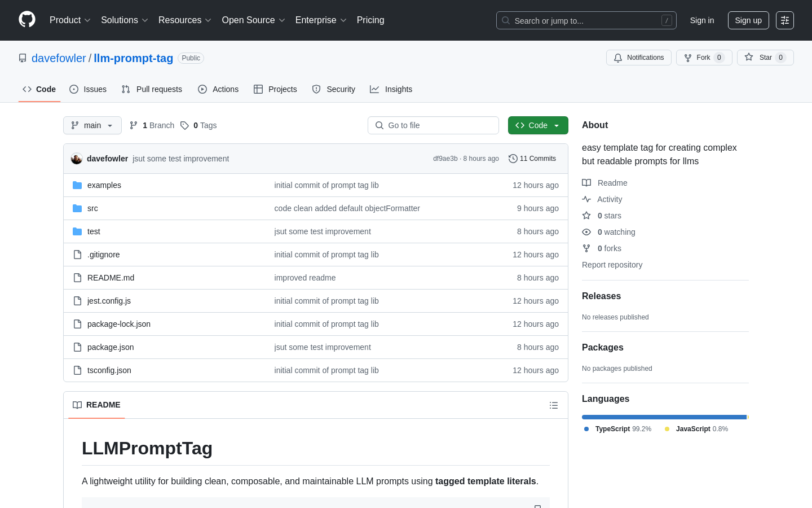View the 11 Commits history
812x508 pixels.
(x=532, y=159)
